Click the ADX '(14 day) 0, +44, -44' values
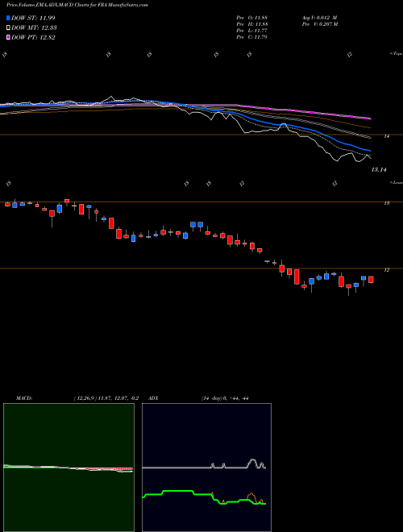 pos(224,398)
